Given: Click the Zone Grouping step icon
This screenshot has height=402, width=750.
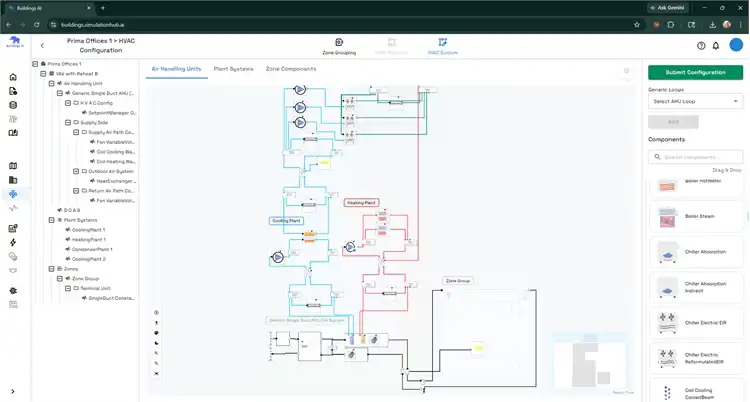Looking at the screenshot, I should pos(339,43).
